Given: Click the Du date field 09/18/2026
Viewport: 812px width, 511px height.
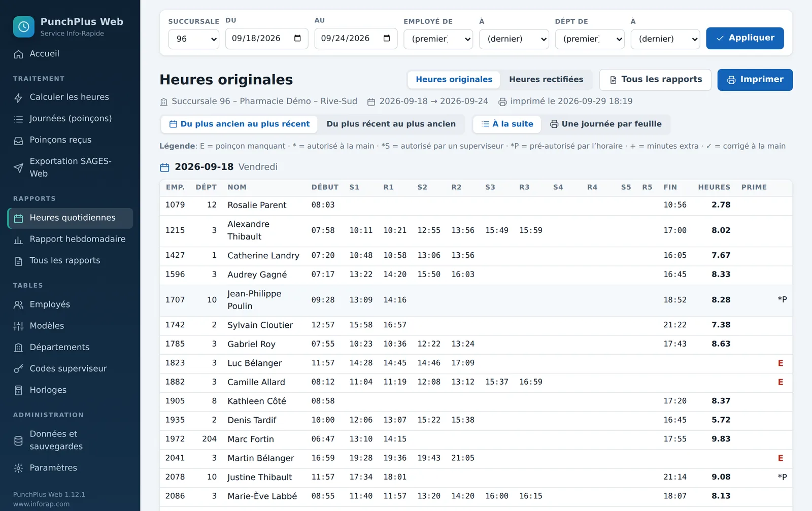Looking at the screenshot, I should 266,39.
